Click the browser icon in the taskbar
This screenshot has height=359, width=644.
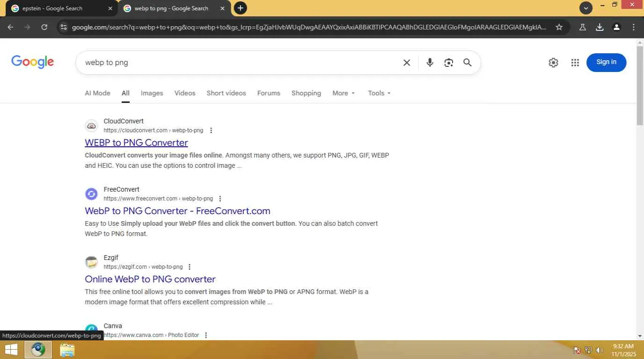click(x=38, y=350)
